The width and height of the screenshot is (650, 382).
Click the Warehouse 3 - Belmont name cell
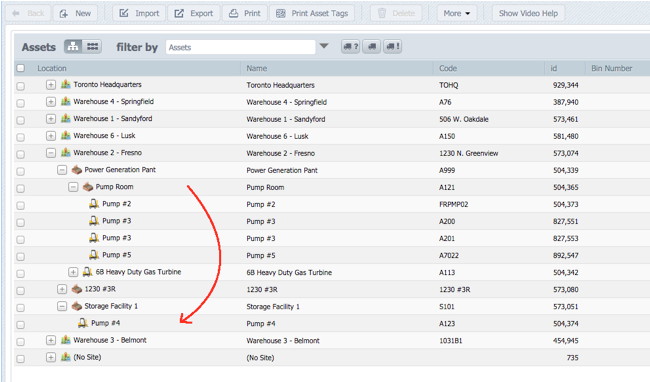click(x=283, y=341)
